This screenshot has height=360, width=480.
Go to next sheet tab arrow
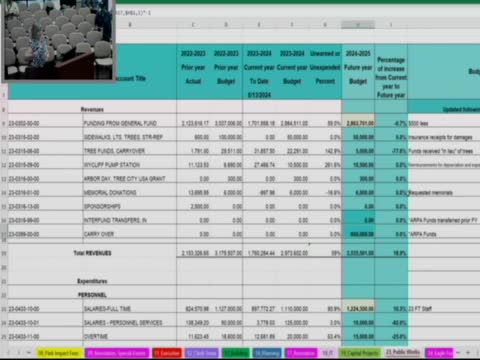pos(19,352)
